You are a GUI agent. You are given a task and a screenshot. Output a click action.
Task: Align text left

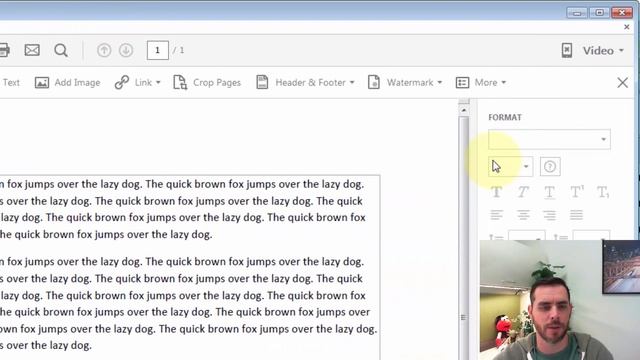coord(496,215)
